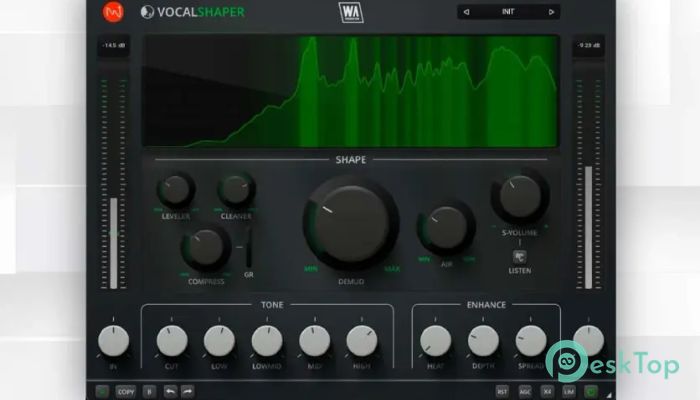Toggle the green power button at bottom left
Image resolution: width=700 pixels, height=400 pixels.
coord(103,391)
